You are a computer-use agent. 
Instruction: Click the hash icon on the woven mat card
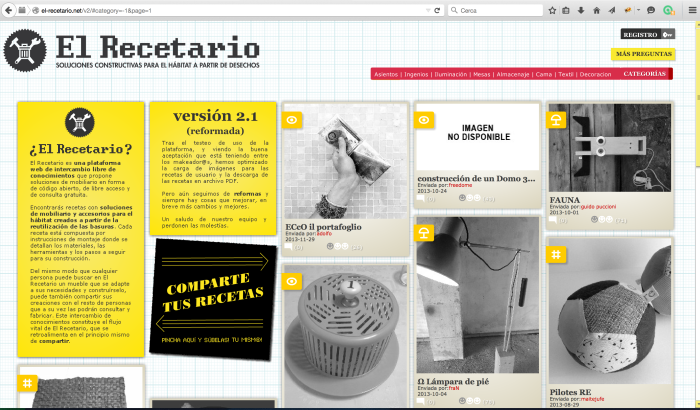(27, 383)
